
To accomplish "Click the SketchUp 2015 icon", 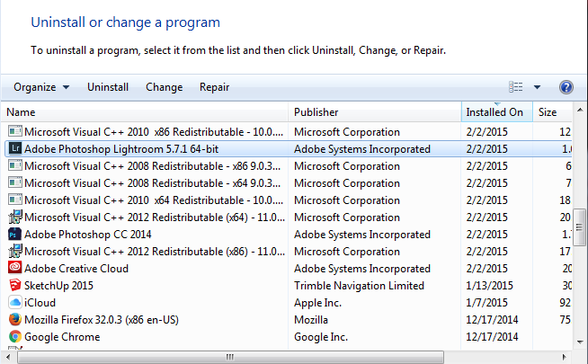I will [15, 285].
